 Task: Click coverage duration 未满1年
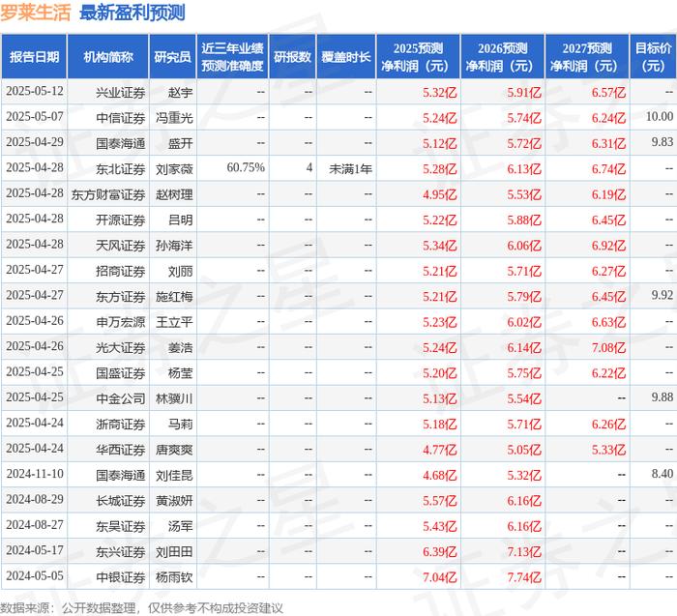click(x=350, y=169)
